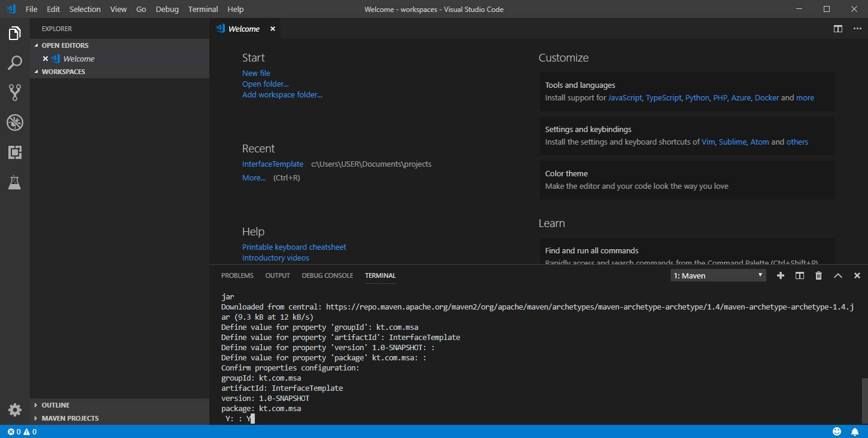Open the Explorer view in activity bar

tap(15, 33)
